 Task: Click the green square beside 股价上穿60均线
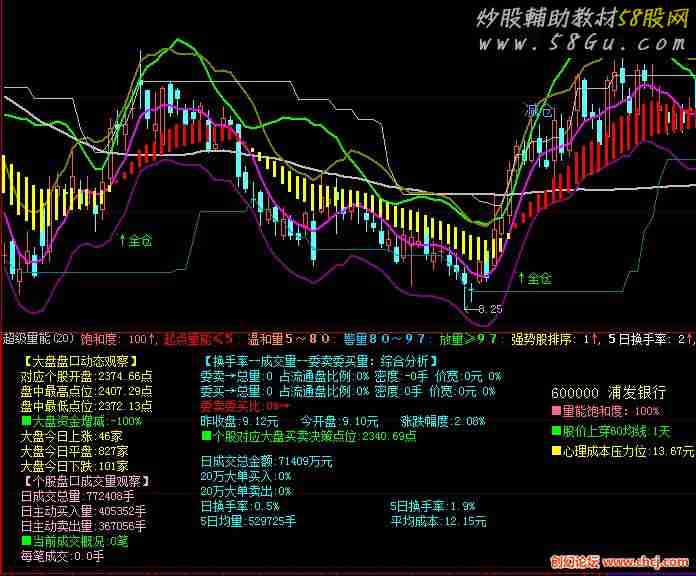tap(556, 430)
